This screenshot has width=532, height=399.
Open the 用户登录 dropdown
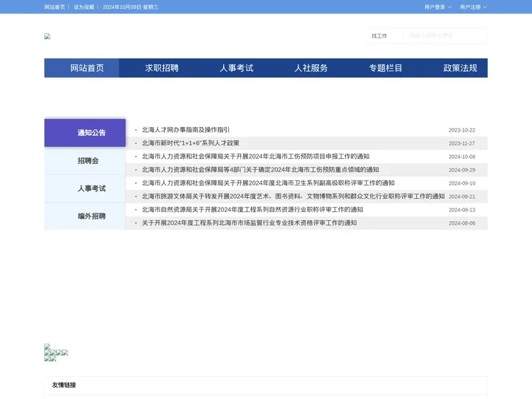[x=437, y=7]
